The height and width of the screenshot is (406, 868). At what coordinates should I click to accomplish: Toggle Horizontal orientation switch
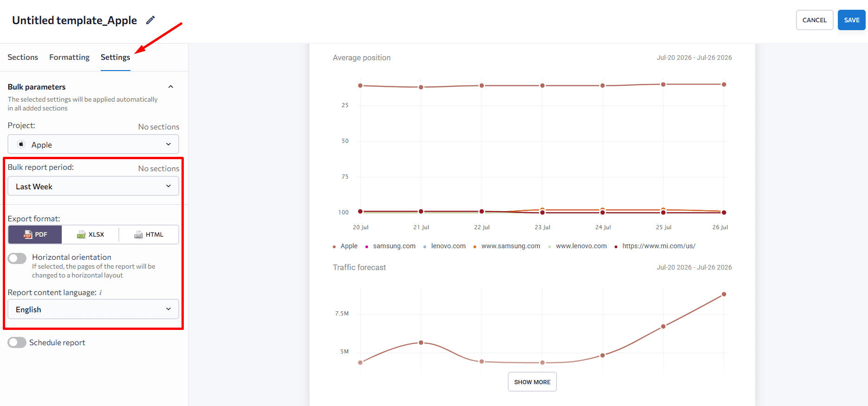click(x=17, y=258)
